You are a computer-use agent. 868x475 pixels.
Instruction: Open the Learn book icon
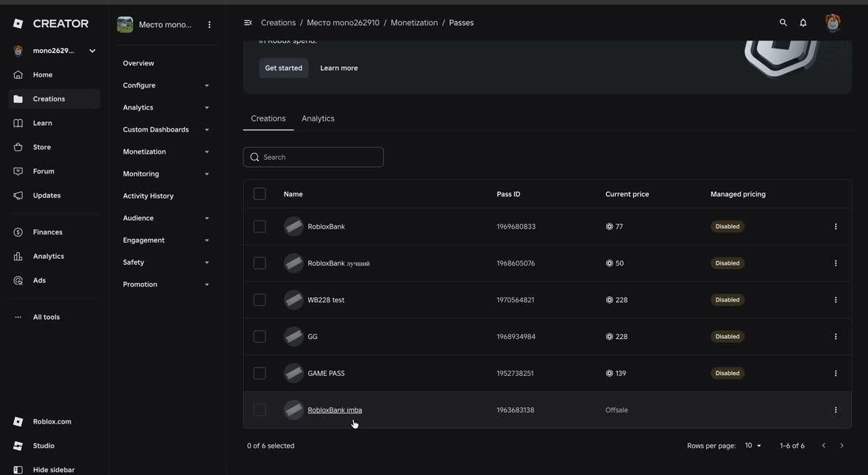pyautogui.click(x=18, y=123)
